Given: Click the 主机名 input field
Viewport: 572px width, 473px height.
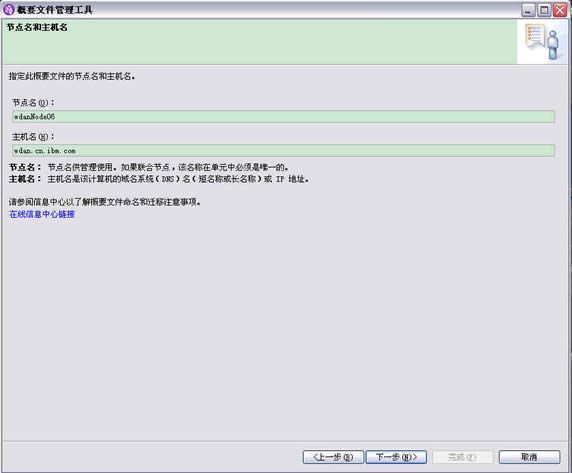Looking at the screenshot, I should point(283,151).
